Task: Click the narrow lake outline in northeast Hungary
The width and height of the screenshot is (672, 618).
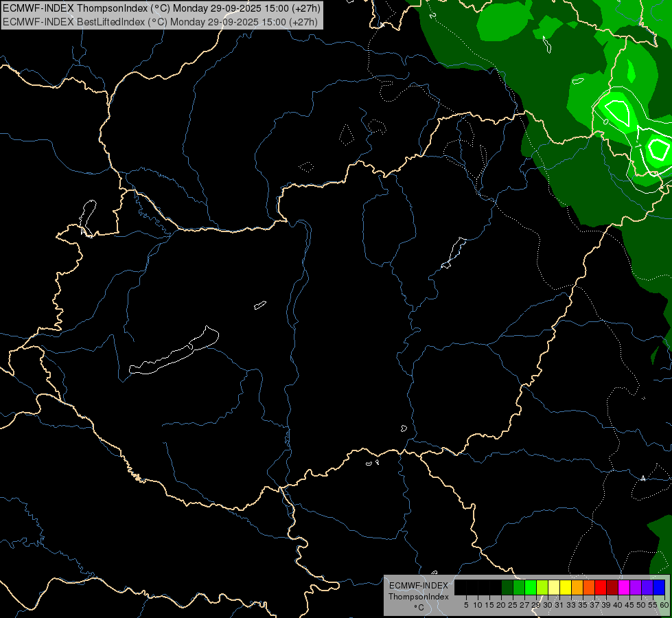Action: (x=454, y=251)
